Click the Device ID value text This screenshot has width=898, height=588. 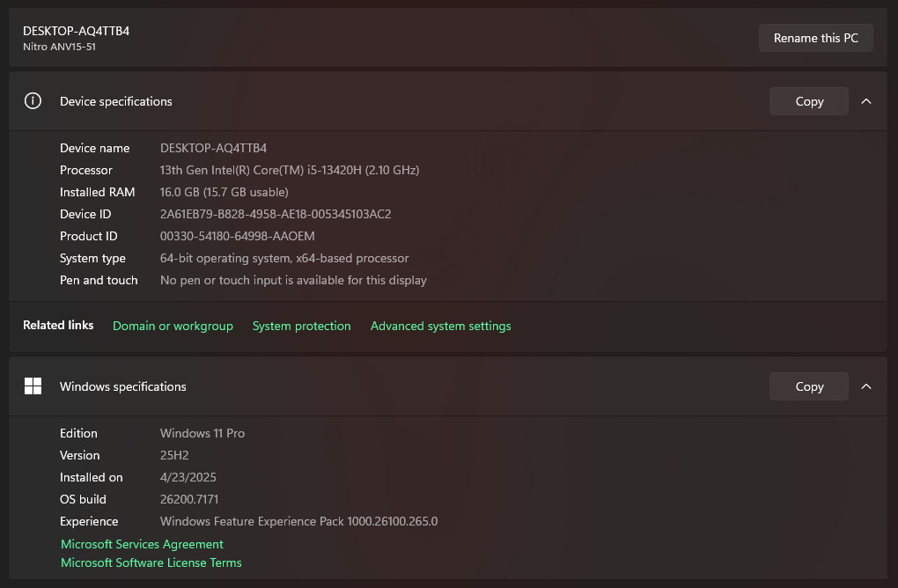(276, 214)
